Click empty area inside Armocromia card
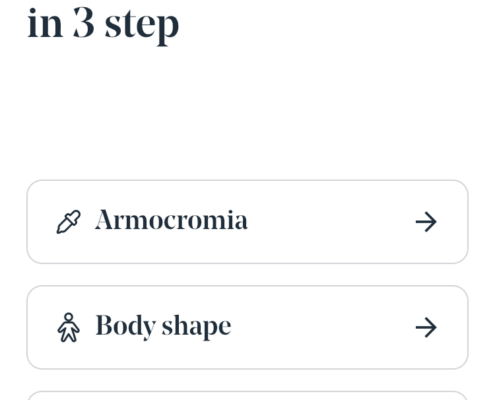The width and height of the screenshot is (495, 400). [x=330, y=222]
